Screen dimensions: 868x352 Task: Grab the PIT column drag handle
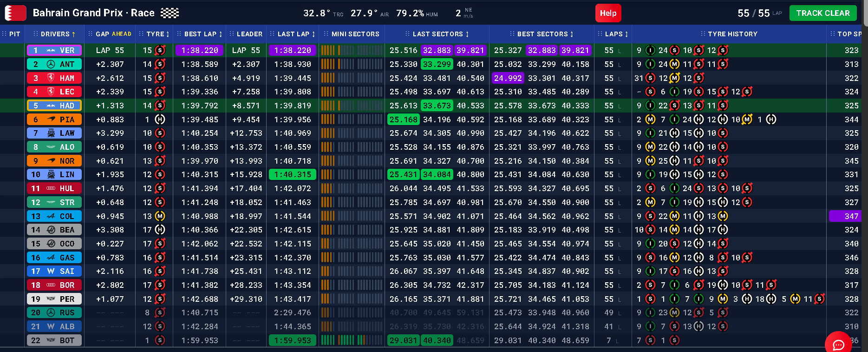point(4,34)
